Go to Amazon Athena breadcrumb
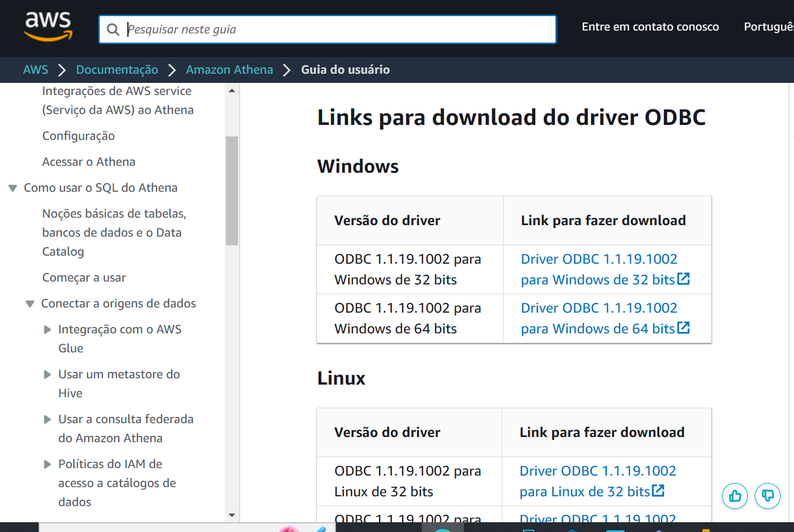The image size is (794, 532). point(229,70)
